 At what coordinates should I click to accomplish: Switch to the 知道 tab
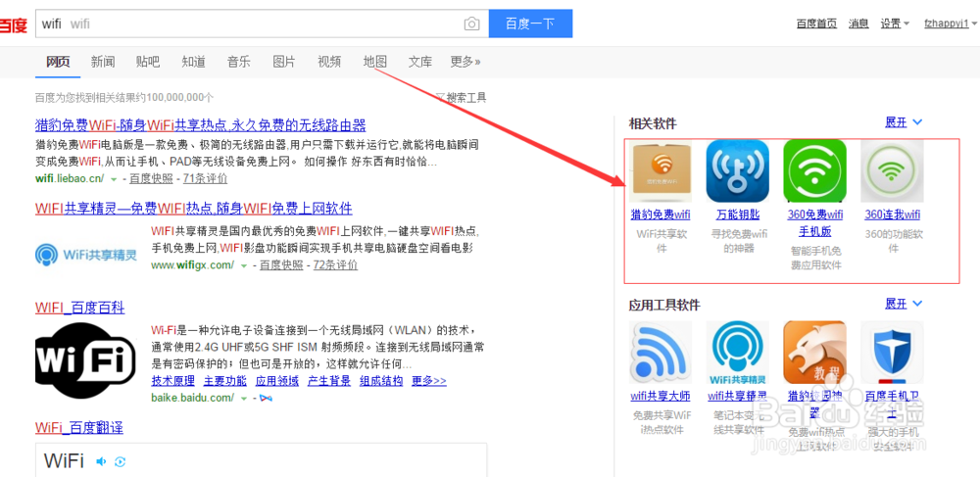pos(193,61)
